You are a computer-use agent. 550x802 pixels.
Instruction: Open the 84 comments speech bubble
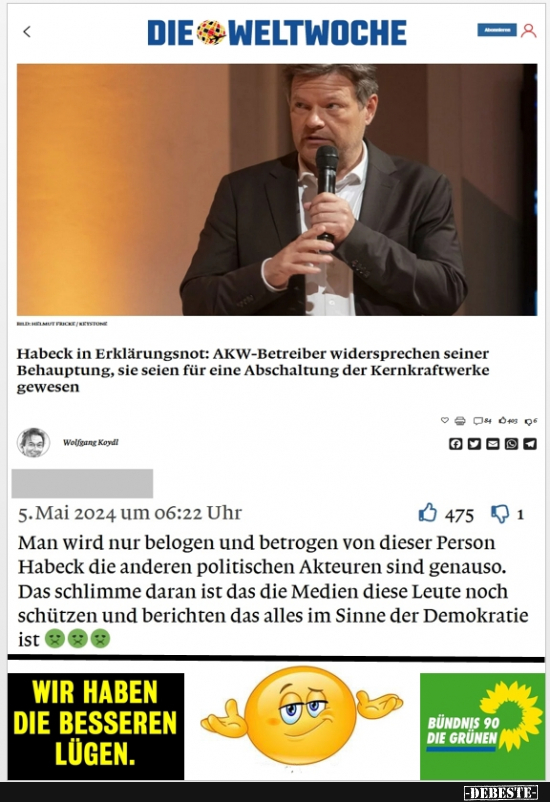(x=482, y=420)
